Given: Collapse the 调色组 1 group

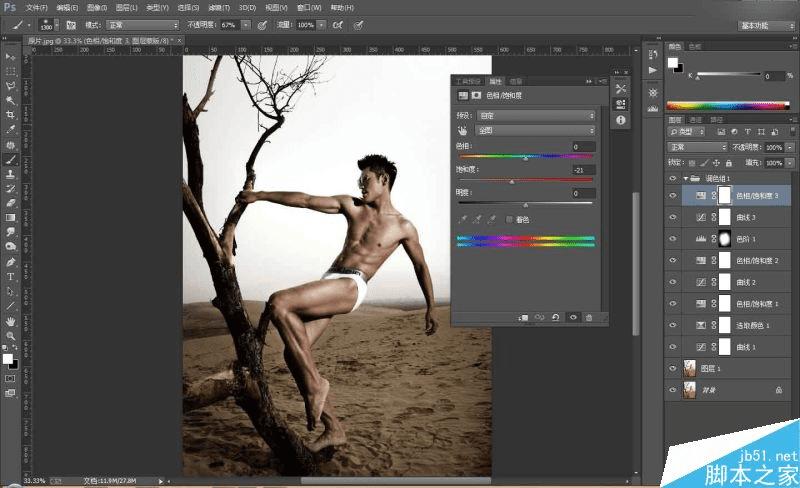Looking at the screenshot, I should click(x=686, y=178).
